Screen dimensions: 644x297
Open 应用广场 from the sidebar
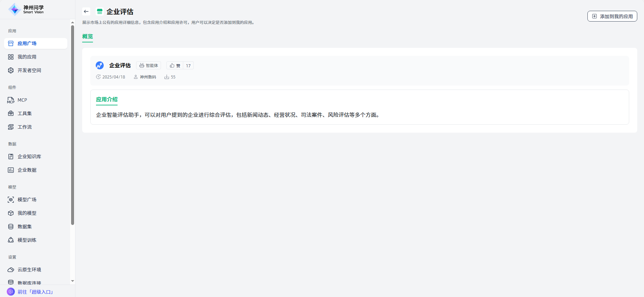pos(27,43)
